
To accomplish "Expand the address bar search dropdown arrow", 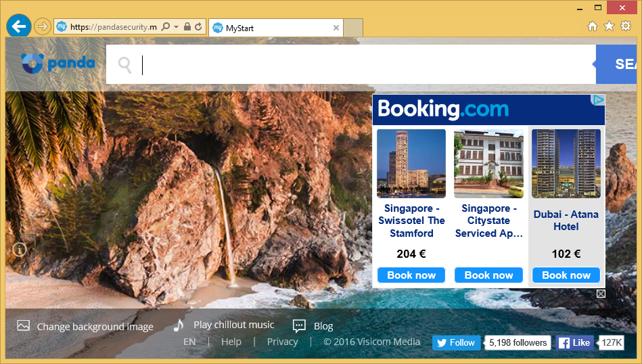I will coord(176,27).
